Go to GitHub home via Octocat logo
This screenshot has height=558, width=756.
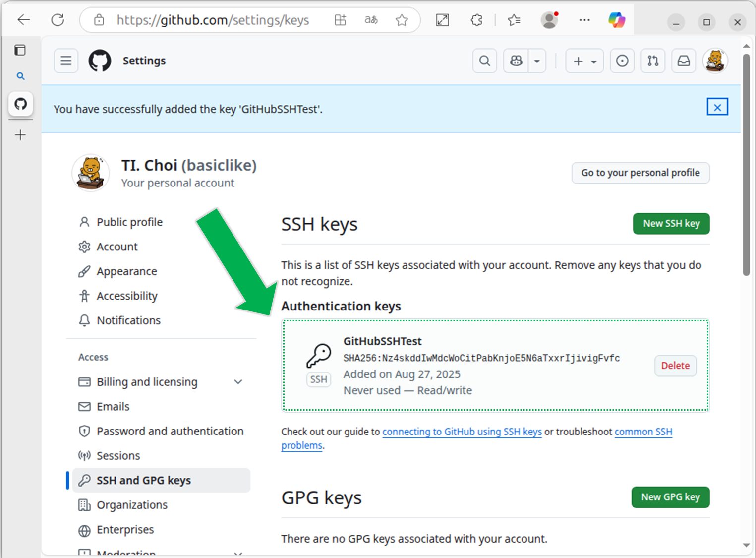(100, 61)
